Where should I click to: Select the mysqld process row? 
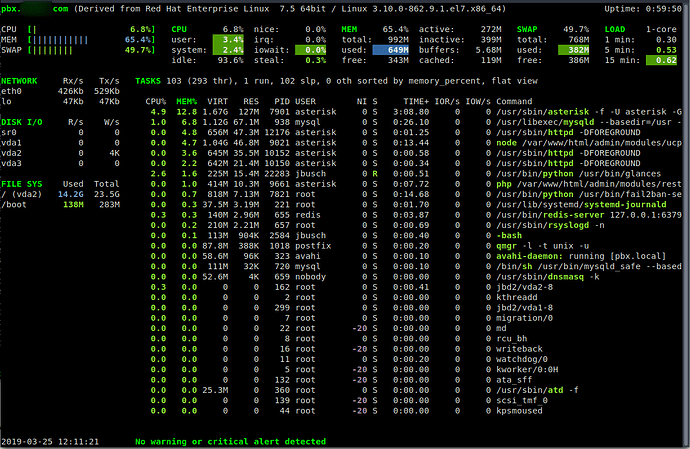(413, 122)
